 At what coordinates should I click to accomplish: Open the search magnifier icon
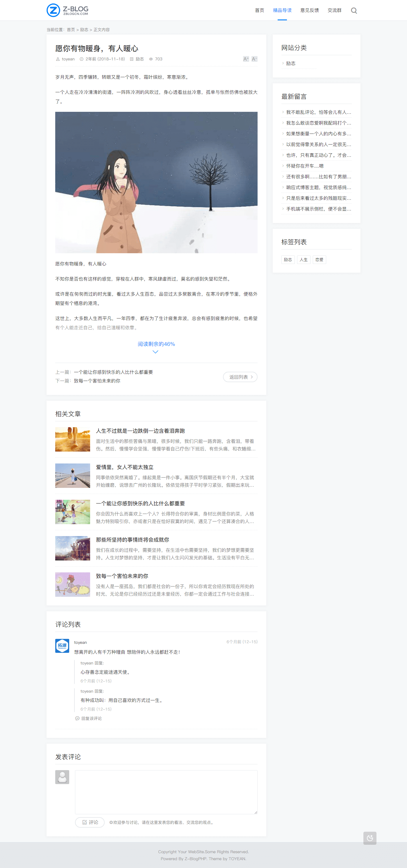tap(354, 10)
